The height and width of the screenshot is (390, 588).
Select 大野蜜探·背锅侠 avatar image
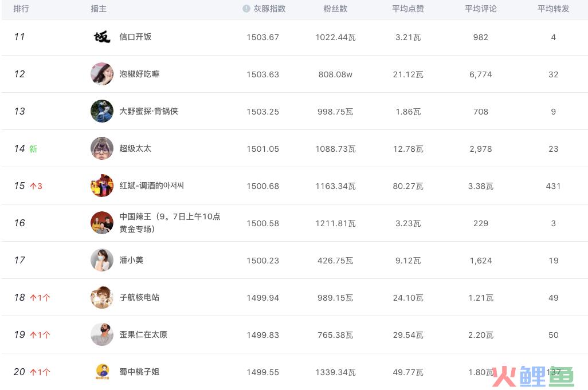pos(102,111)
